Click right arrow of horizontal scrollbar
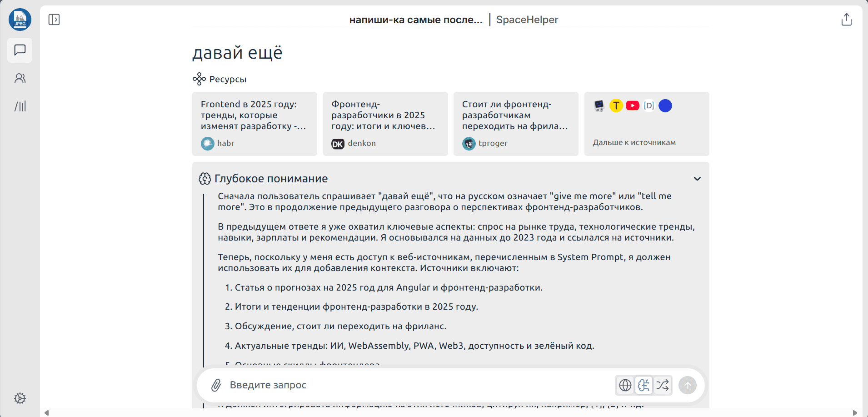The height and width of the screenshot is (417, 868). [x=854, y=413]
